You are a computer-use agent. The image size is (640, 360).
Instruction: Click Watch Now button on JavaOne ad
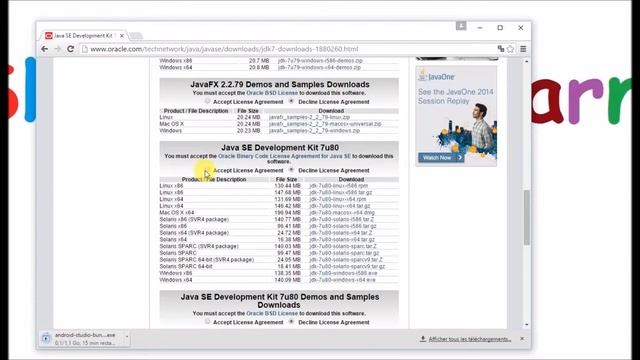pos(441,158)
